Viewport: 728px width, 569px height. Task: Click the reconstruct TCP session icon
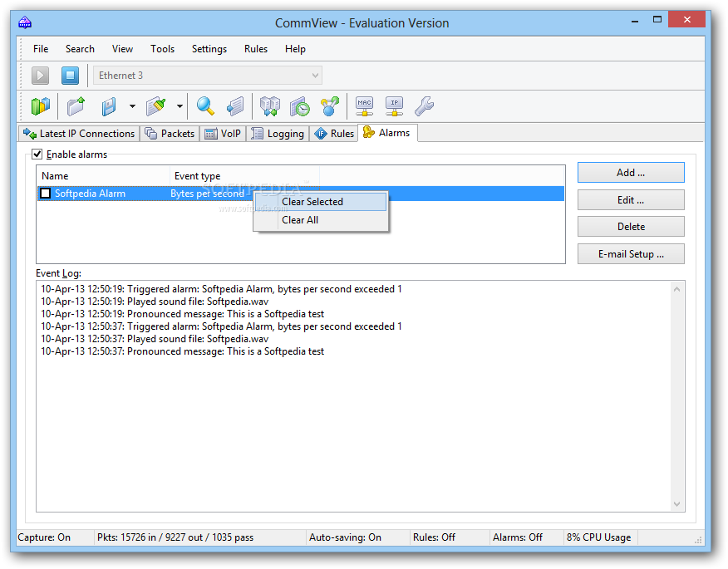tap(270, 106)
